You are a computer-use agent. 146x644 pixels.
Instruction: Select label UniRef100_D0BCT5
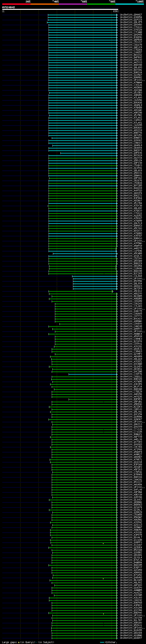[x=131, y=311]
